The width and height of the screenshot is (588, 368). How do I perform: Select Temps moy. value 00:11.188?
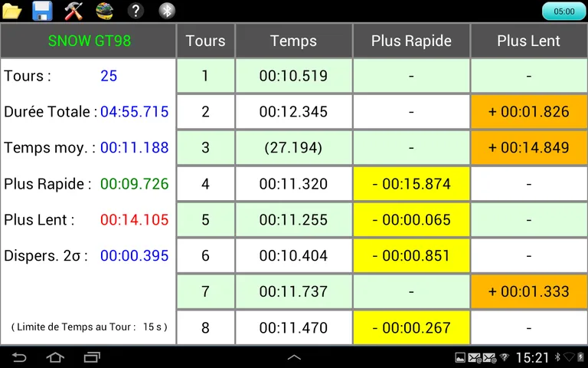134,147
